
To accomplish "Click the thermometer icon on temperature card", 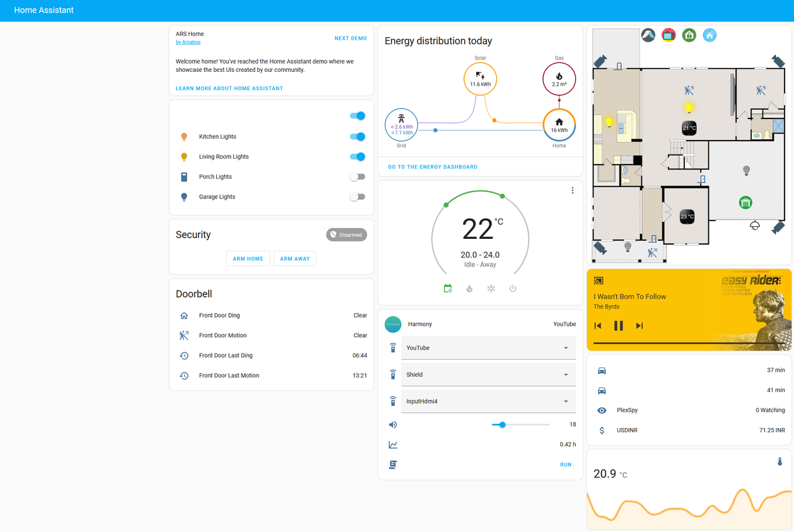I will [x=779, y=461].
